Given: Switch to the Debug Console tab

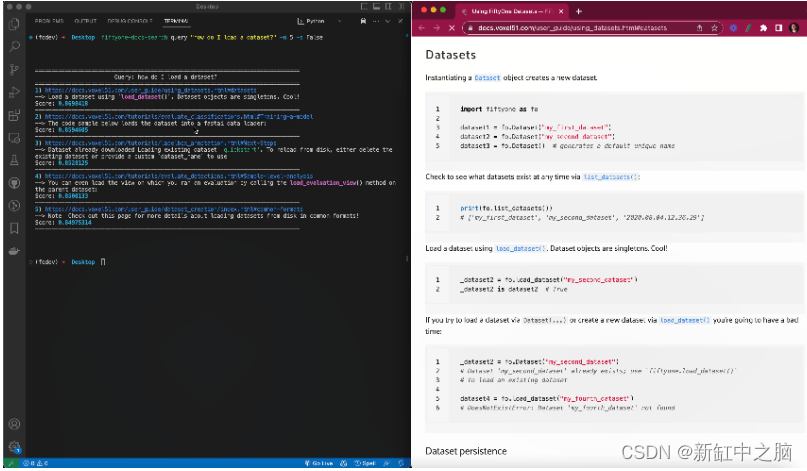Looking at the screenshot, I should (x=130, y=21).
